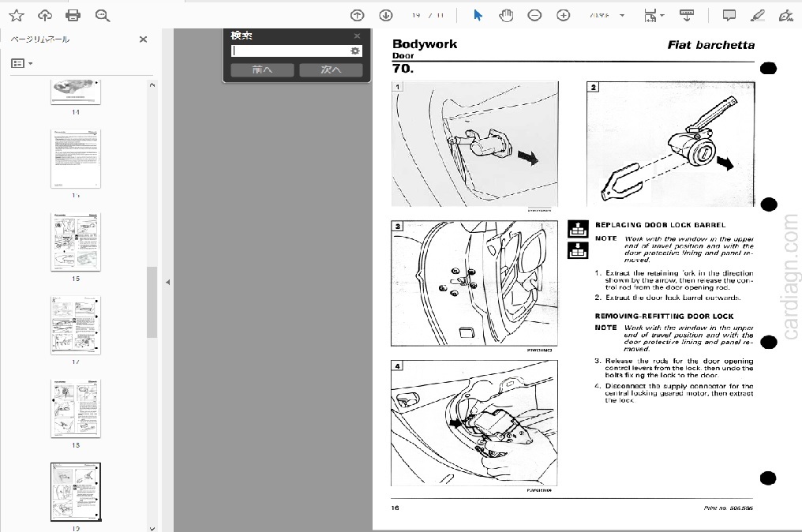Viewport: 802px width, 532px height.
Task: Close the page thumbnails panel
Action: (x=143, y=39)
